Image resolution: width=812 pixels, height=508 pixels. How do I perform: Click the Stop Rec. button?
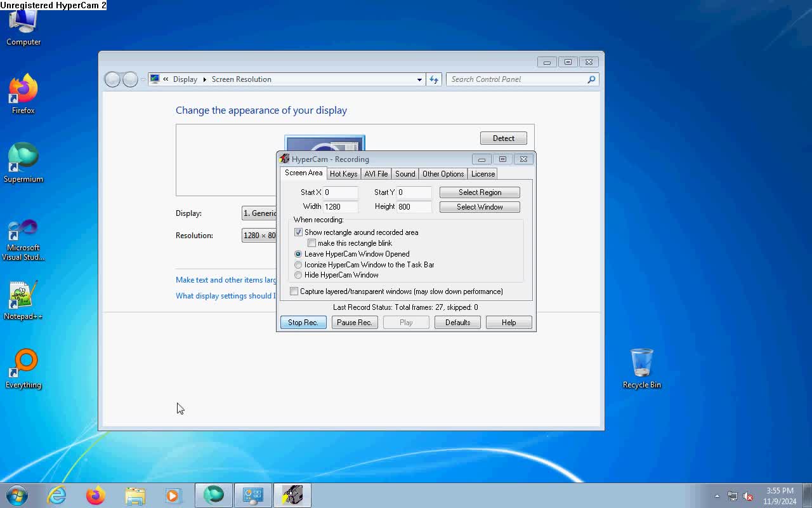(303, 323)
